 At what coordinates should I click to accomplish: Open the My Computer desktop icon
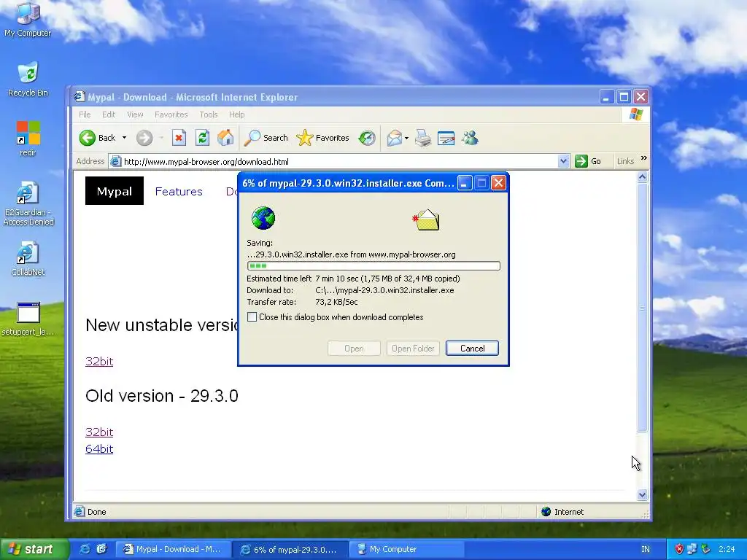(x=28, y=19)
